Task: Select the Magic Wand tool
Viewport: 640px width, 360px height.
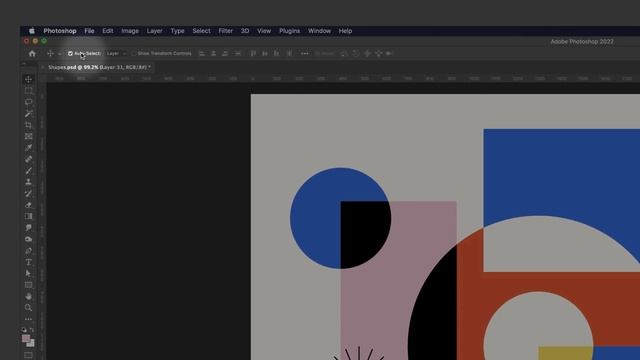Action: 28,113
